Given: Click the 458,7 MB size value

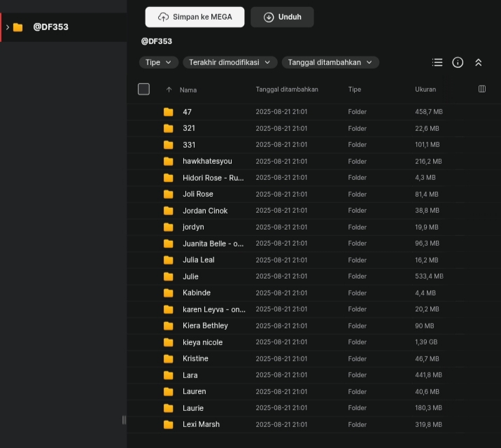Looking at the screenshot, I should pyautogui.click(x=429, y=112).
